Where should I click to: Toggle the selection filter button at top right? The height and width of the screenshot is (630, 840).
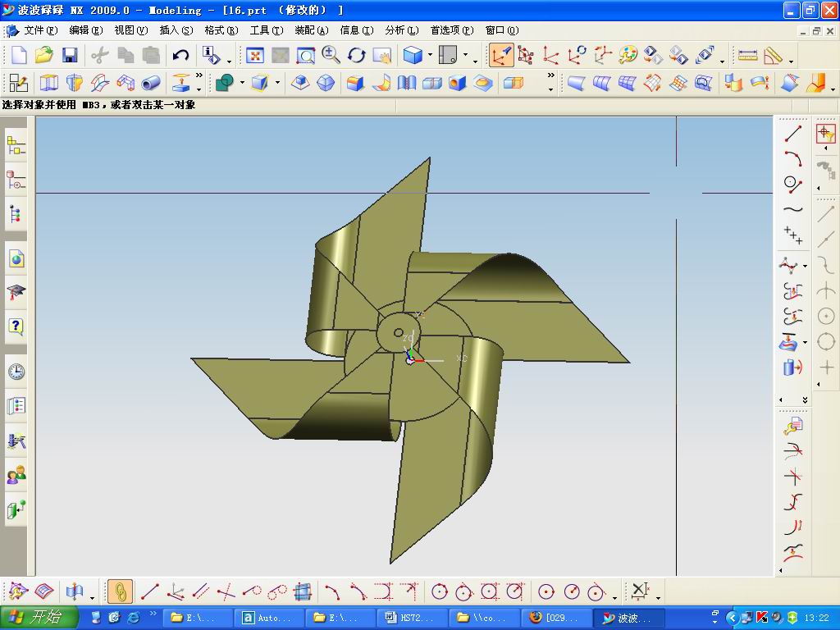click(x=825, y=134)
